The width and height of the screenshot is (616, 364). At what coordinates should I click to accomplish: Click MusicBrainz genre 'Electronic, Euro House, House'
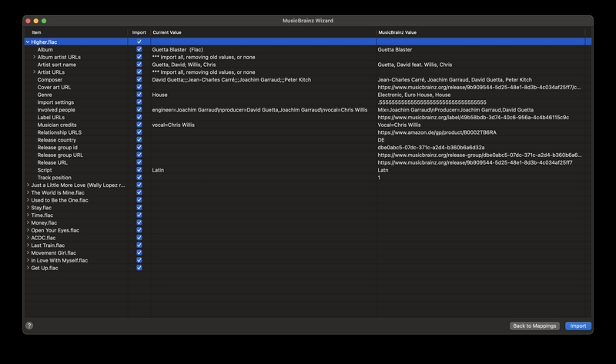414,95
